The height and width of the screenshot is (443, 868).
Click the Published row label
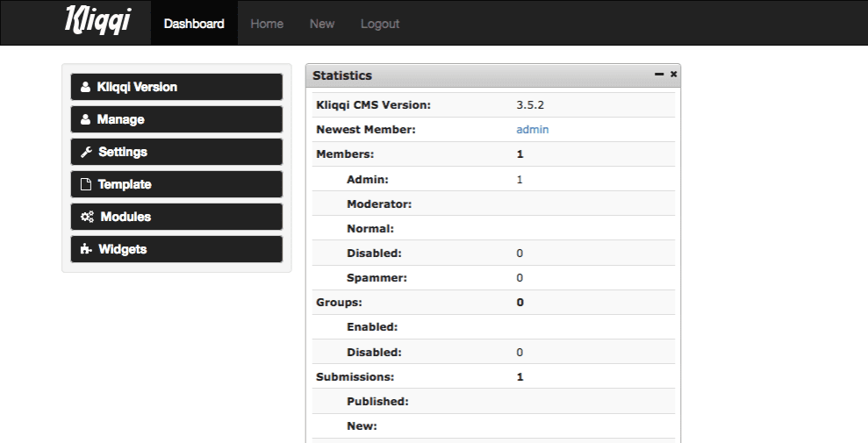377,402
